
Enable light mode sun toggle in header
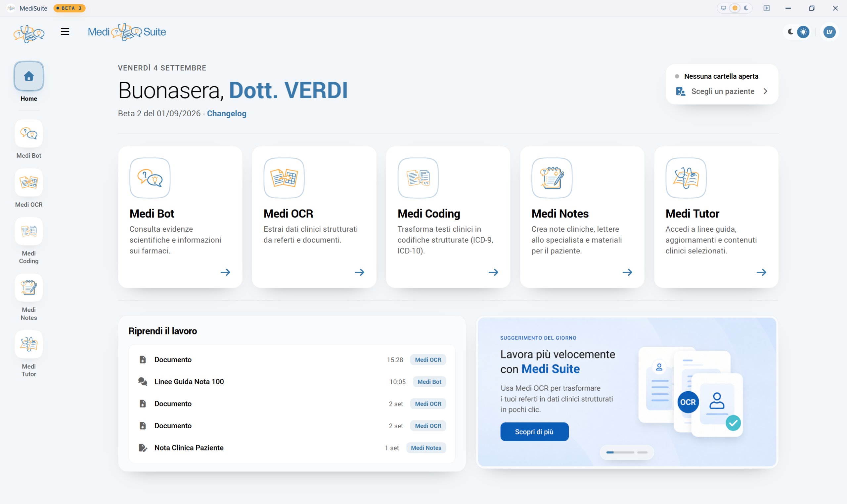803,32
